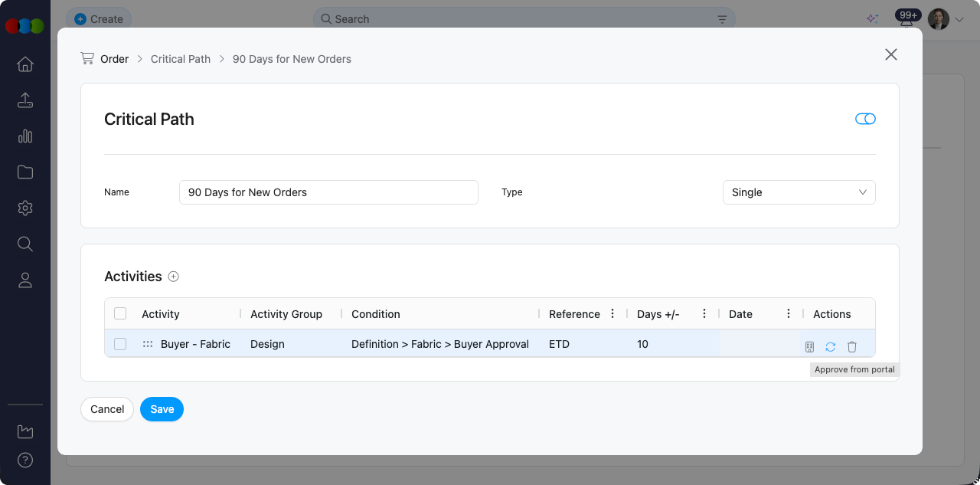Add a new activity with plus icon
Viewport: 980px width, 485px height.
coord(173,277)
